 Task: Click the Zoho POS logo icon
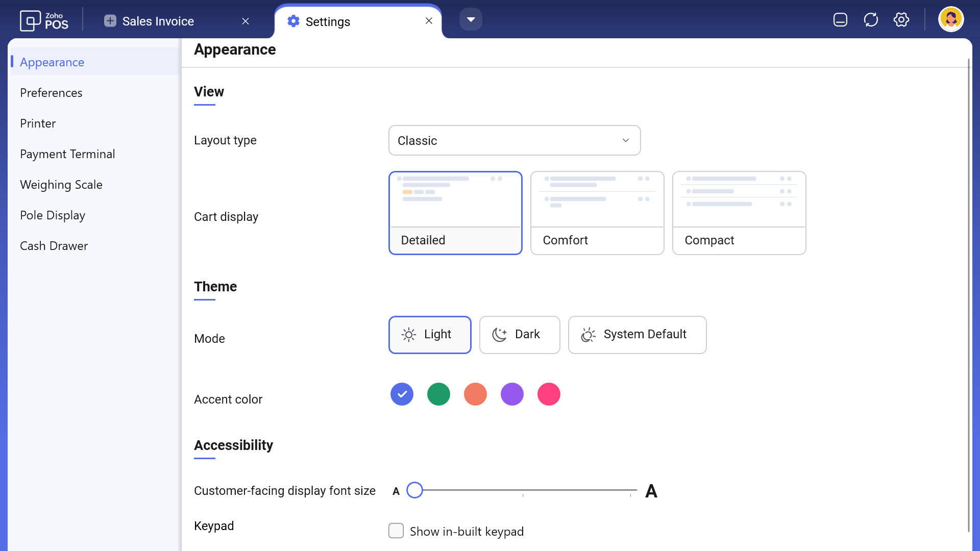(x=31, y=21)
